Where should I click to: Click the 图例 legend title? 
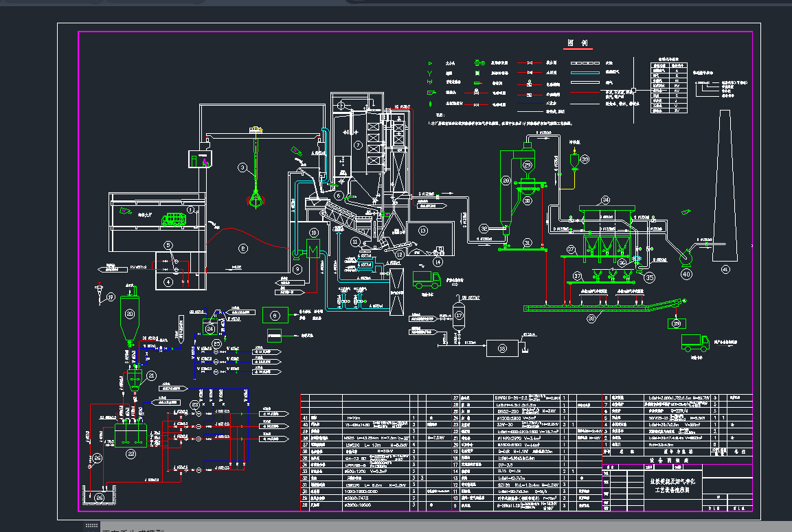pyautogui.click(x=577, y=43)
